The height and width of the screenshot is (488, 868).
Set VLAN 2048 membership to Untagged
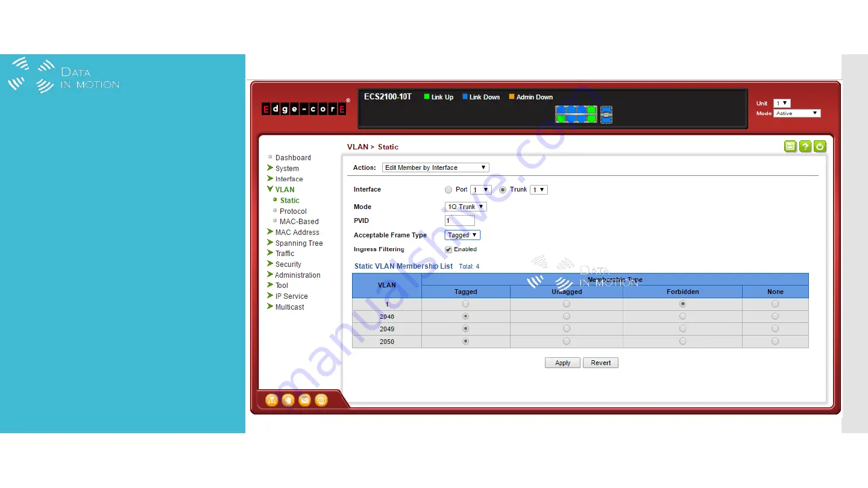[x=567, y=316]
